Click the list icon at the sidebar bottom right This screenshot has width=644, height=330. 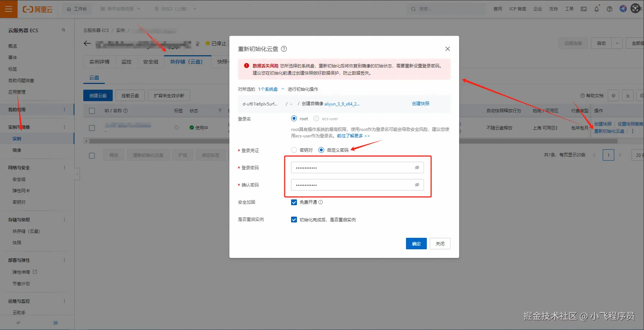(x=56, y=323)
